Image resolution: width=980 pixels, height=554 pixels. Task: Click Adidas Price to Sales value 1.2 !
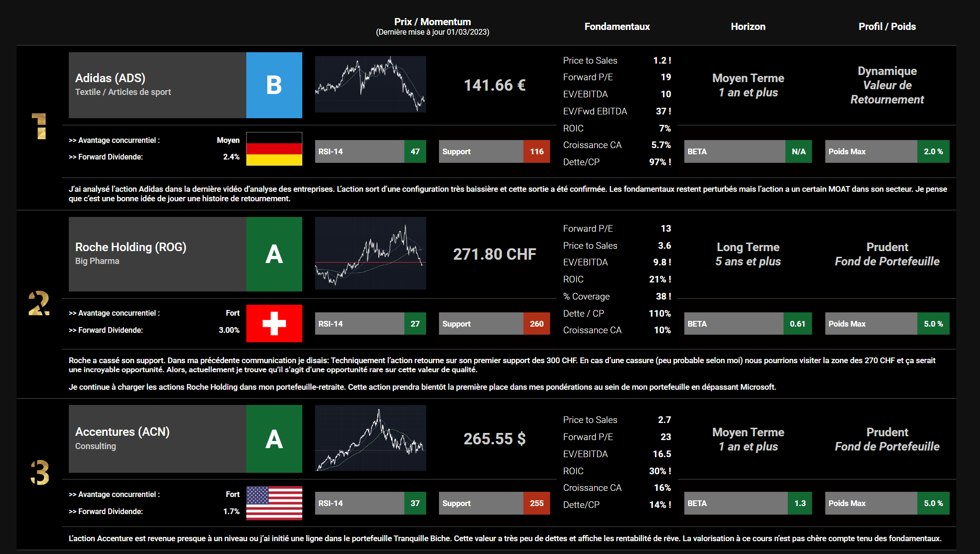(662, 60)
